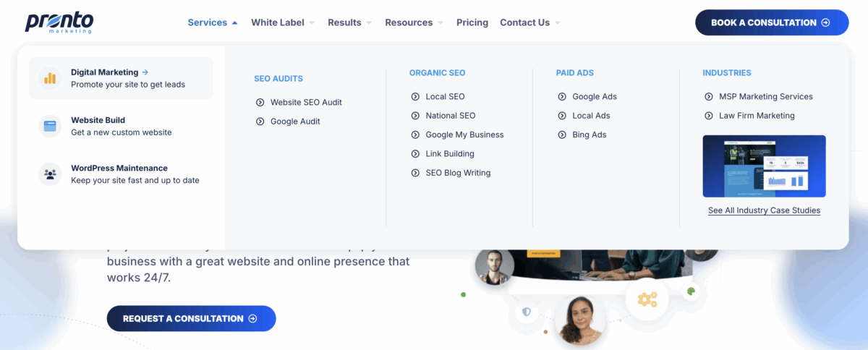Open the Website SEO Audit link
The image size is (868, 350).
click(x=306, y=103)
